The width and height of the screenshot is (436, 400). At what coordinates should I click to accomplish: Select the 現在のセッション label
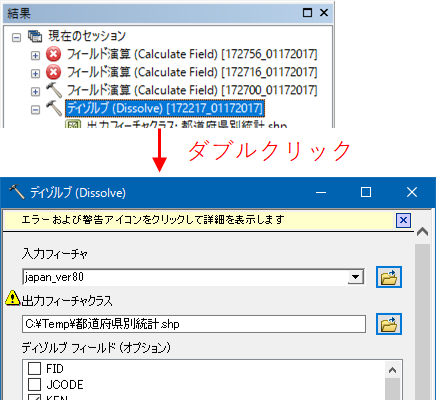click(x=87, y=36)
